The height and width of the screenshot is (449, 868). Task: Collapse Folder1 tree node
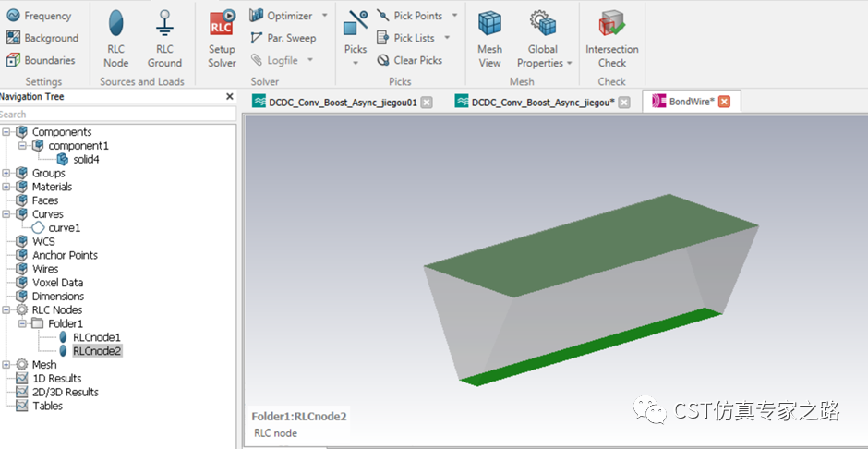point(22,323)
